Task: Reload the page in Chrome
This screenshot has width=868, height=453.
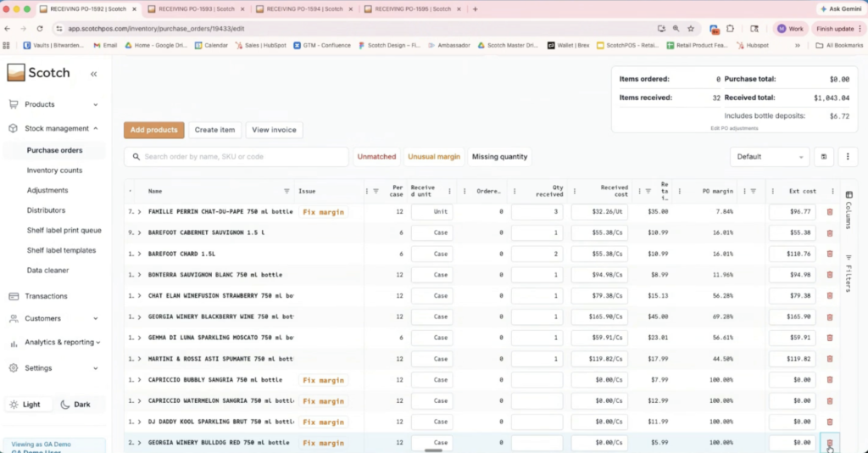Action: [40, 29]
